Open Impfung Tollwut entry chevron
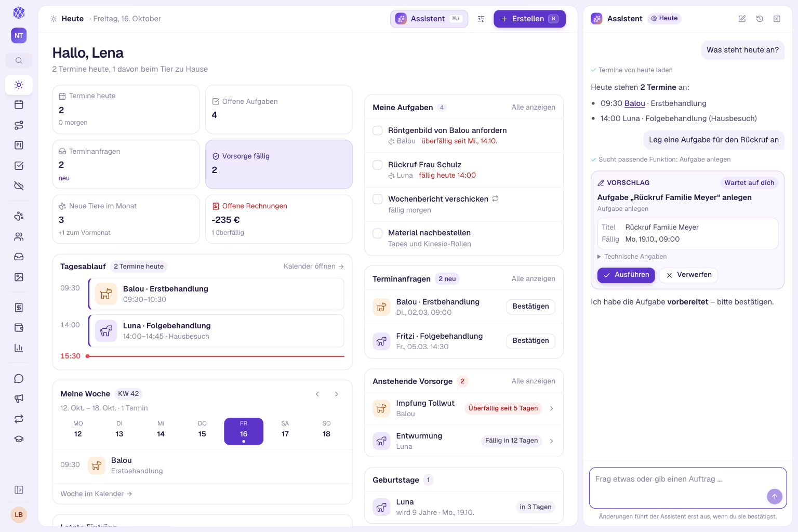Screen dimensions: 798x532 tap(551, 408)
